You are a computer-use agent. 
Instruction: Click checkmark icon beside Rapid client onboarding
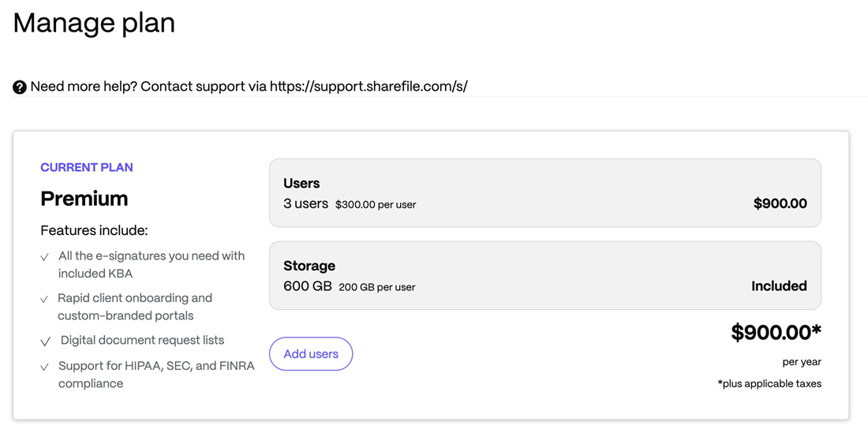coord(45,300)
